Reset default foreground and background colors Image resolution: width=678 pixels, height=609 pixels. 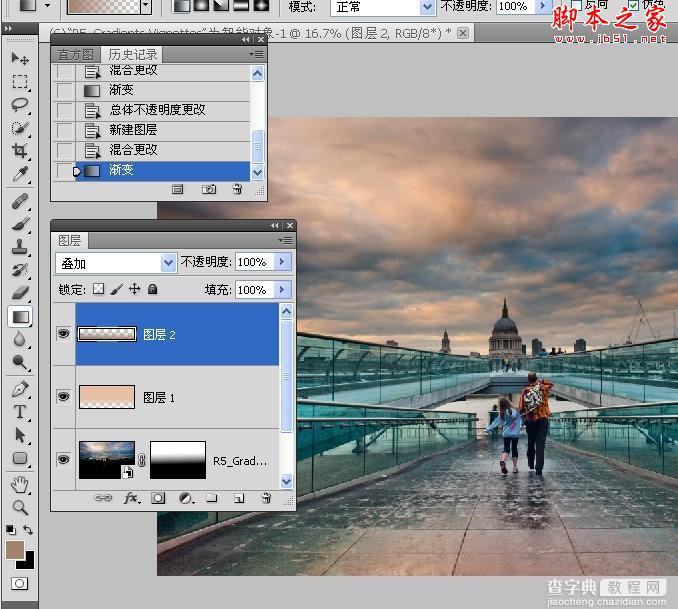(11, 529)
